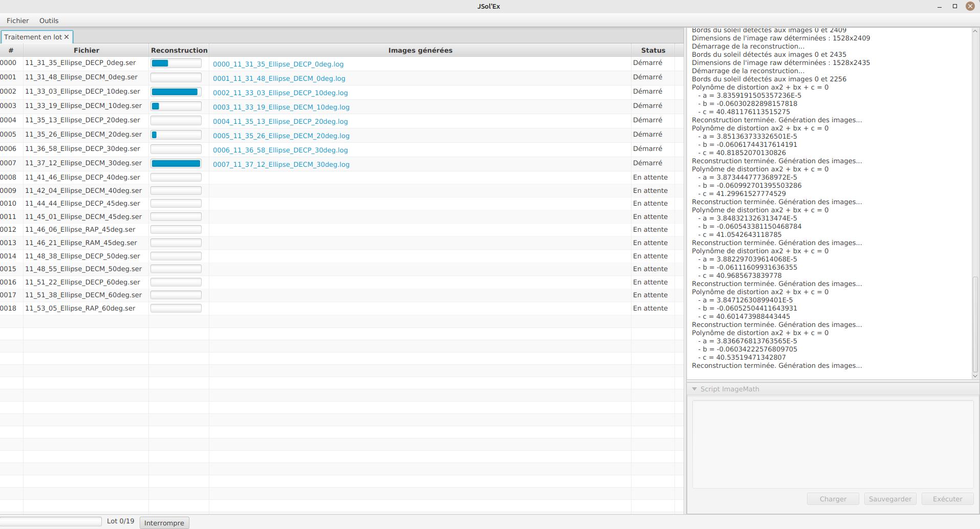Open the 0005_11_35_26_Ellipse_DECM_20deg.log link

click(281, 136)
